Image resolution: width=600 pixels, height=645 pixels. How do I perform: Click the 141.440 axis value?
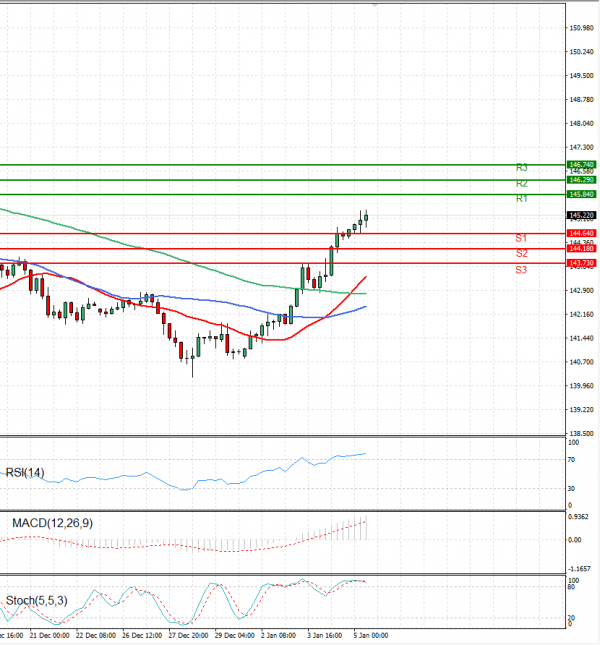[x=581, y=338]
